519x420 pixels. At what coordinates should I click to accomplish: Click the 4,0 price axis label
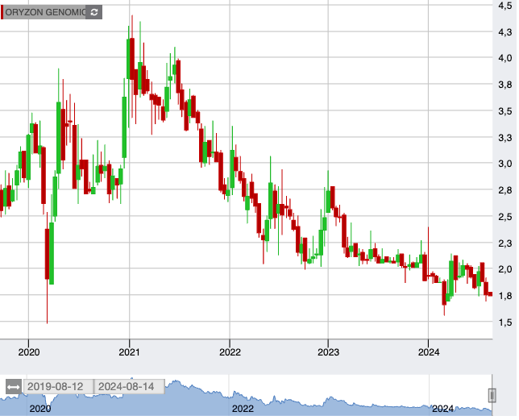pyautogui.click(x=505, y=58)
